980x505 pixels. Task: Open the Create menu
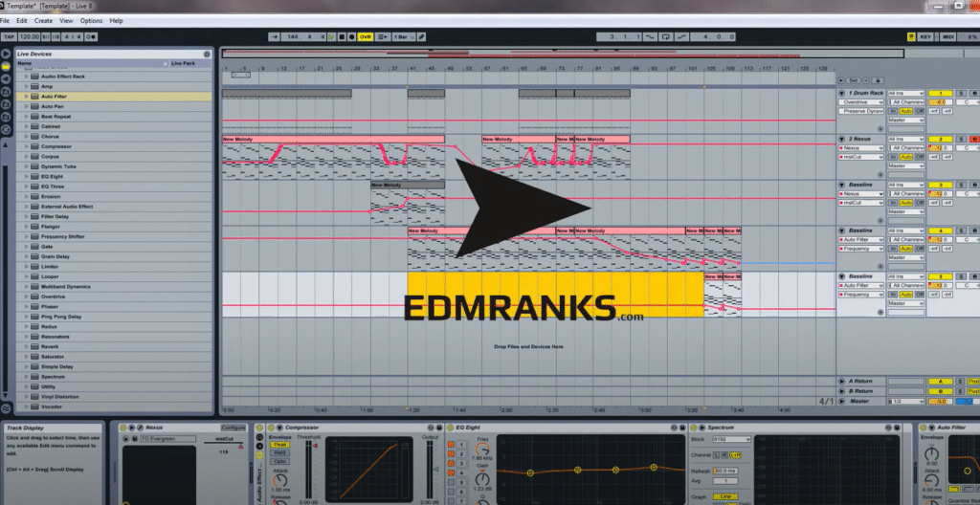(x=44, y=21)
